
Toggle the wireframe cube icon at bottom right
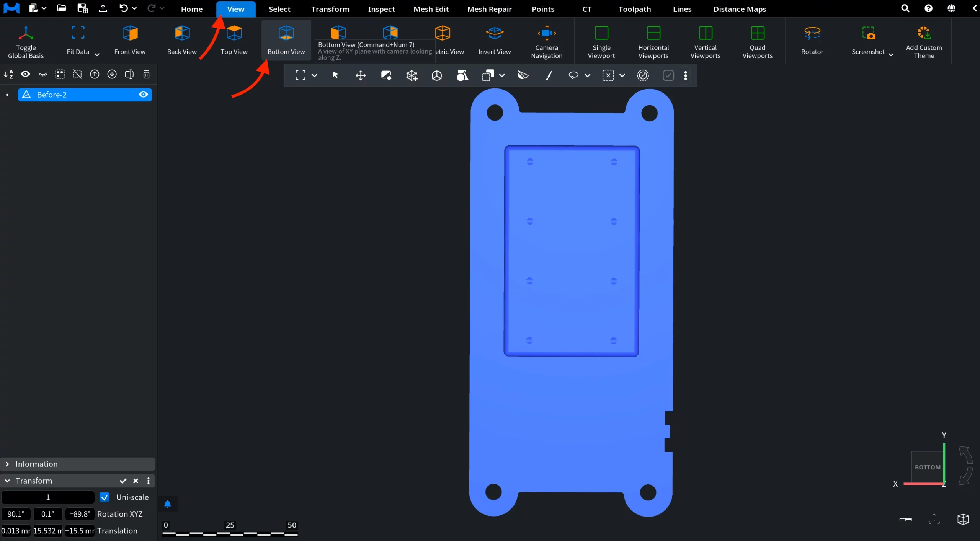point(963,519)
